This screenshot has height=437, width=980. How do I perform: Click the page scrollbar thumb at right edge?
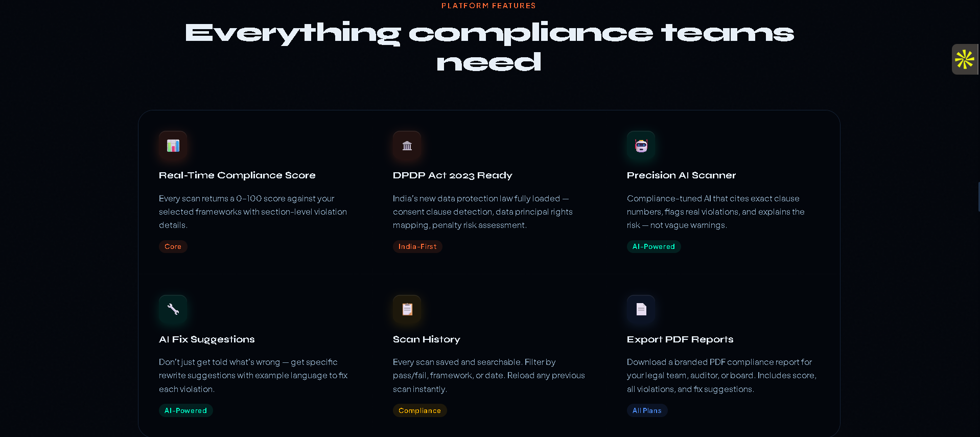click(x=978, y=197)
